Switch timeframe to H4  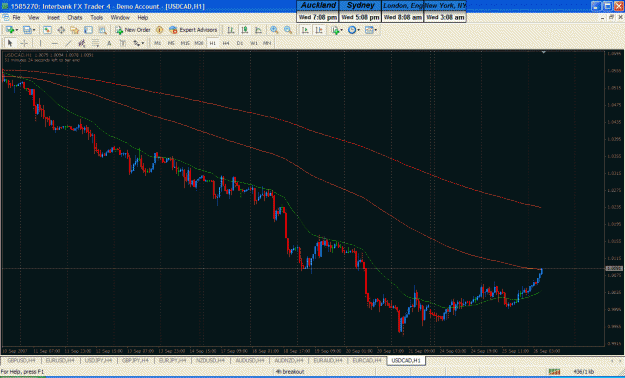click(226, 43)
